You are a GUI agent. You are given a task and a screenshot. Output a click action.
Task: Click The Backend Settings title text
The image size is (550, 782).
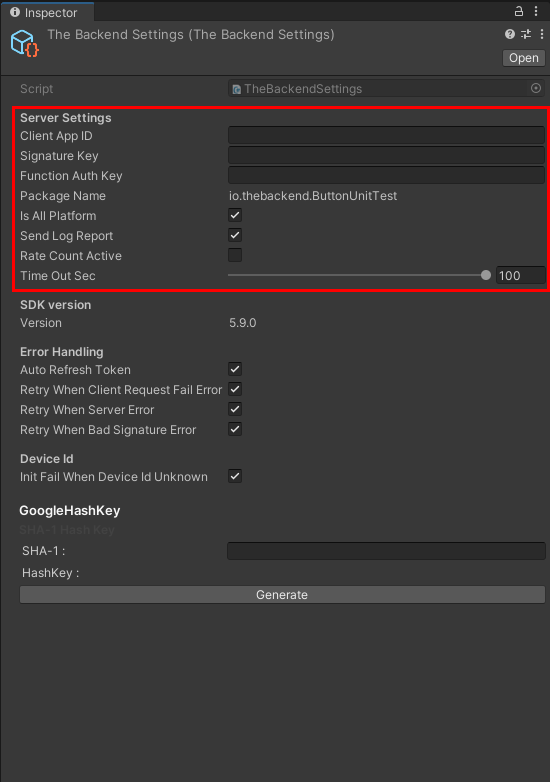click(x=191, y=34)
